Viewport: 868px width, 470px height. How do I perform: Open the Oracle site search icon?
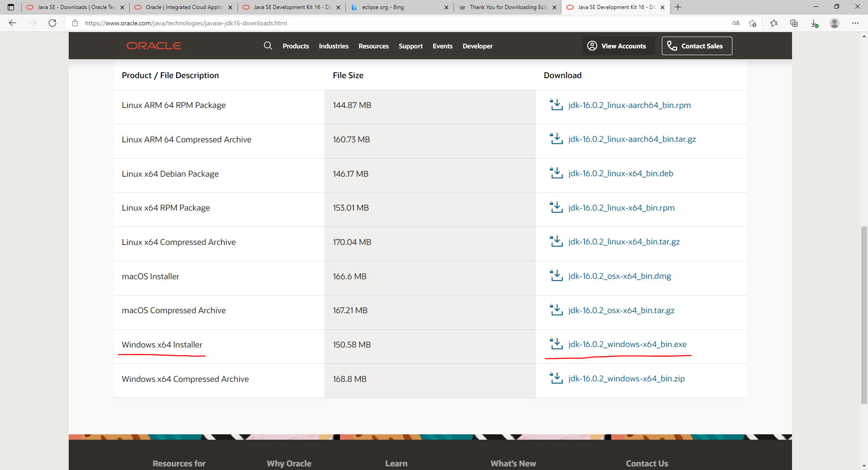point(268,46)
